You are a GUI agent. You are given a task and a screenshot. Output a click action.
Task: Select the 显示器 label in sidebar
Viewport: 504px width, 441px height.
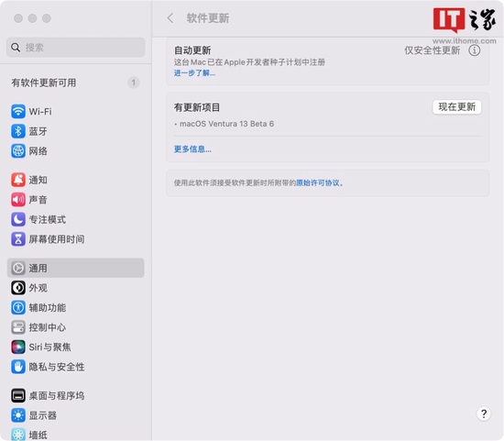pos(43,415)
